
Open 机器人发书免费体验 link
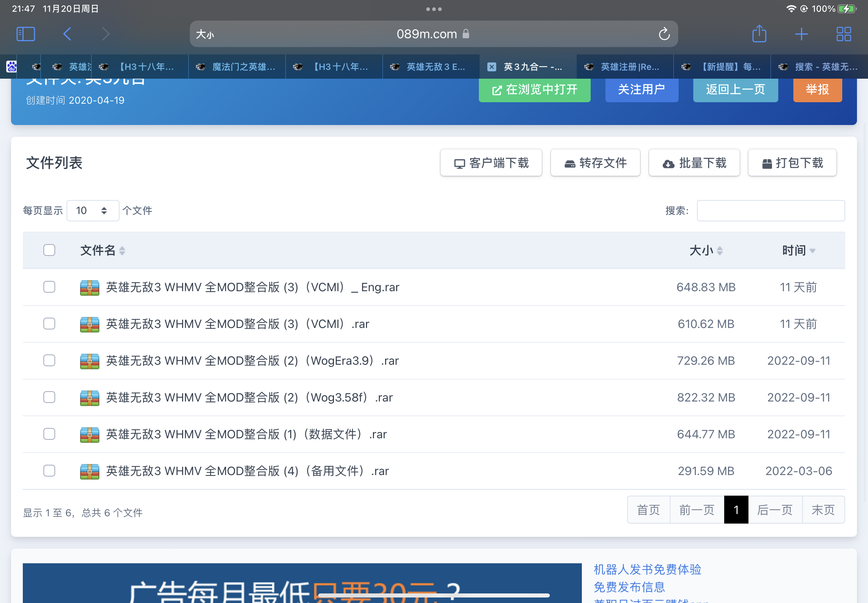[x=647, y=570]
